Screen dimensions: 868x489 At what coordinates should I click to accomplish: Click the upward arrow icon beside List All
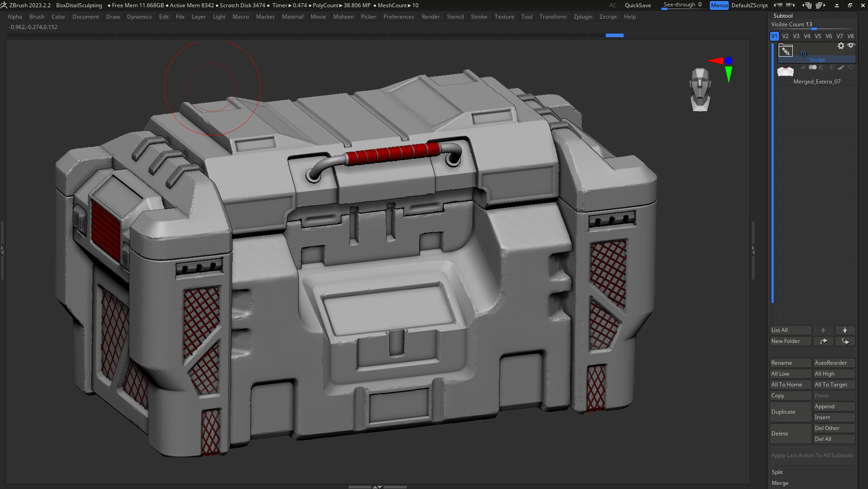[824, 330]
